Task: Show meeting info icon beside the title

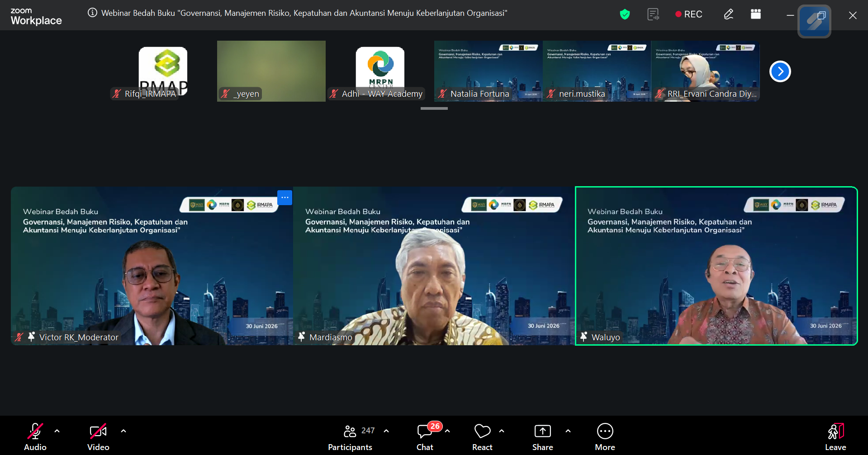Action: 92,13
